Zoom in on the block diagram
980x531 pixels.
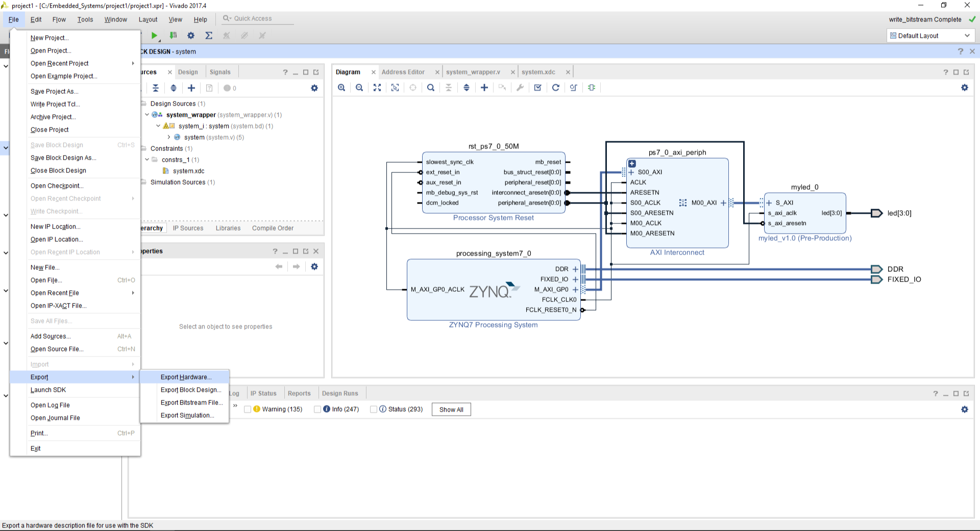click(x=341, y=88)
